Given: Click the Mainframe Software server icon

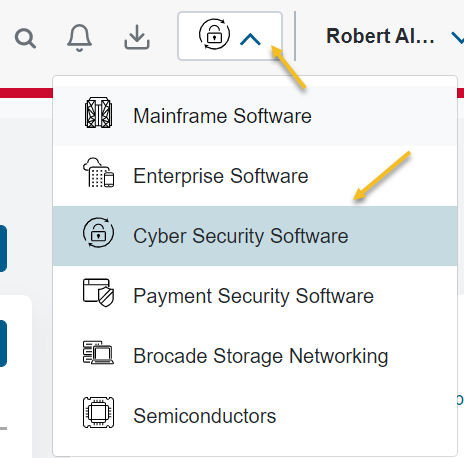Looking at the screenshot, I should (98, 113).
